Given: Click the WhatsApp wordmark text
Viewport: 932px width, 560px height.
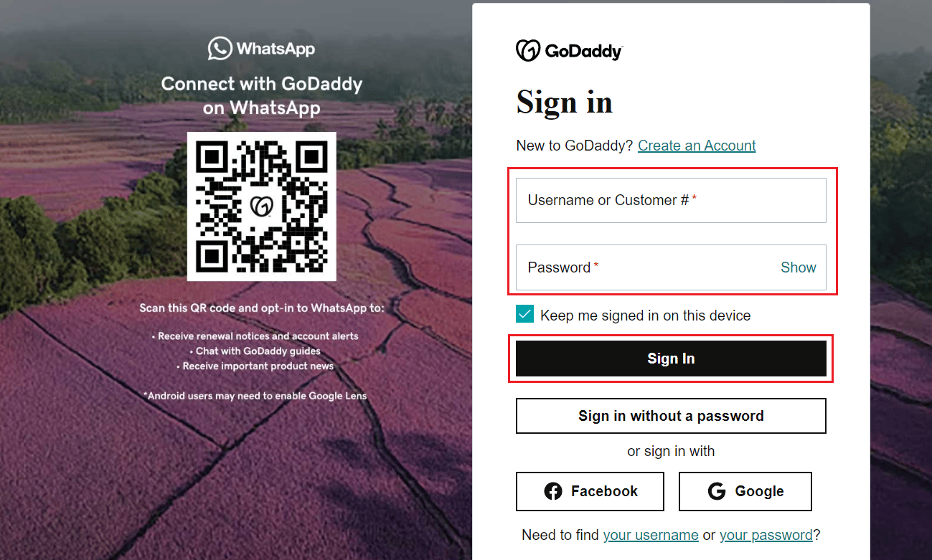Looking at the screenshot, I should (x=276, y=49).
